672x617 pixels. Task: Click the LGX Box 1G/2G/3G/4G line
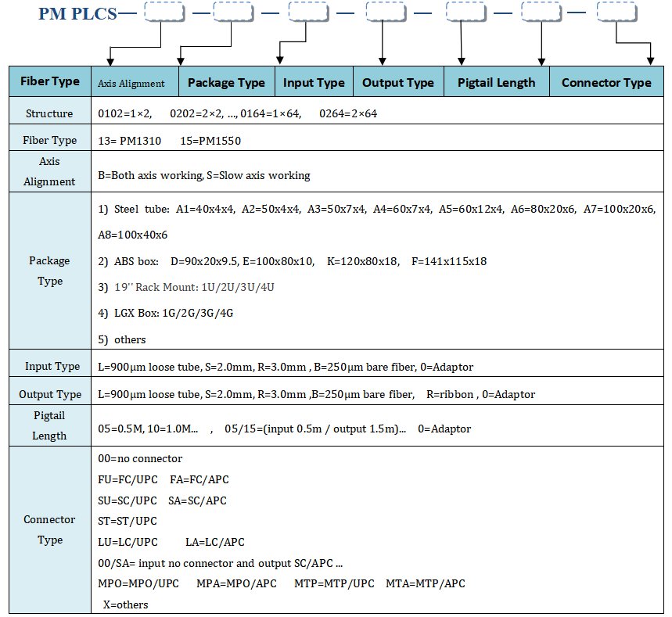click(166, 314)
